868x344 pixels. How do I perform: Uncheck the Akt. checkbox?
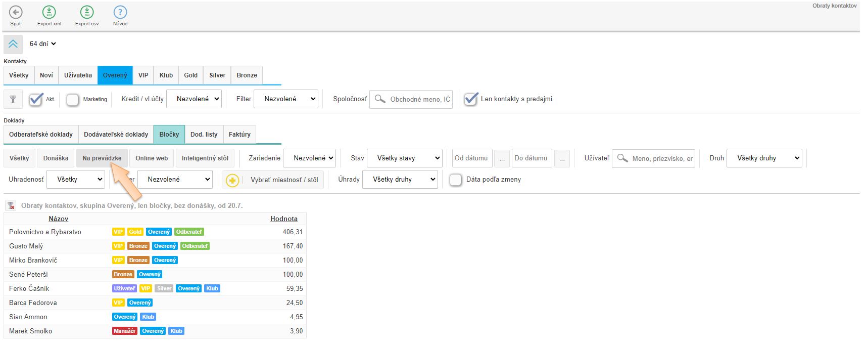click(36, 99)
